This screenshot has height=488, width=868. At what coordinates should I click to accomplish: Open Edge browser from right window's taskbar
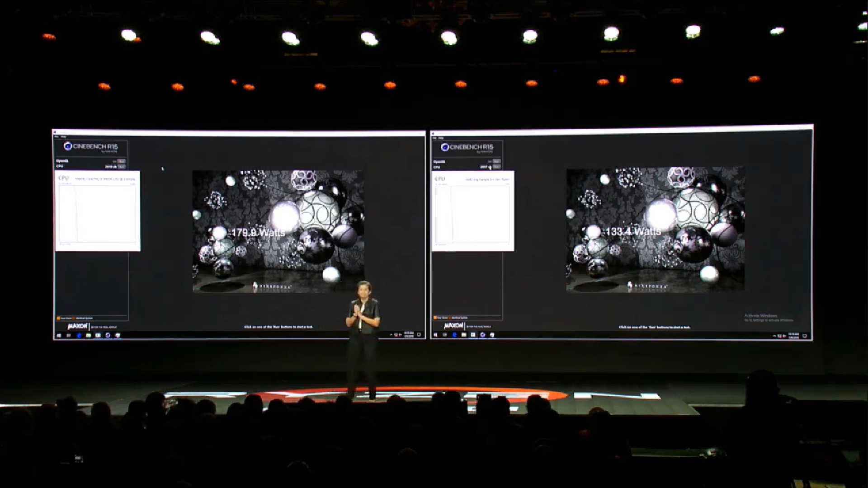[454, 335]
